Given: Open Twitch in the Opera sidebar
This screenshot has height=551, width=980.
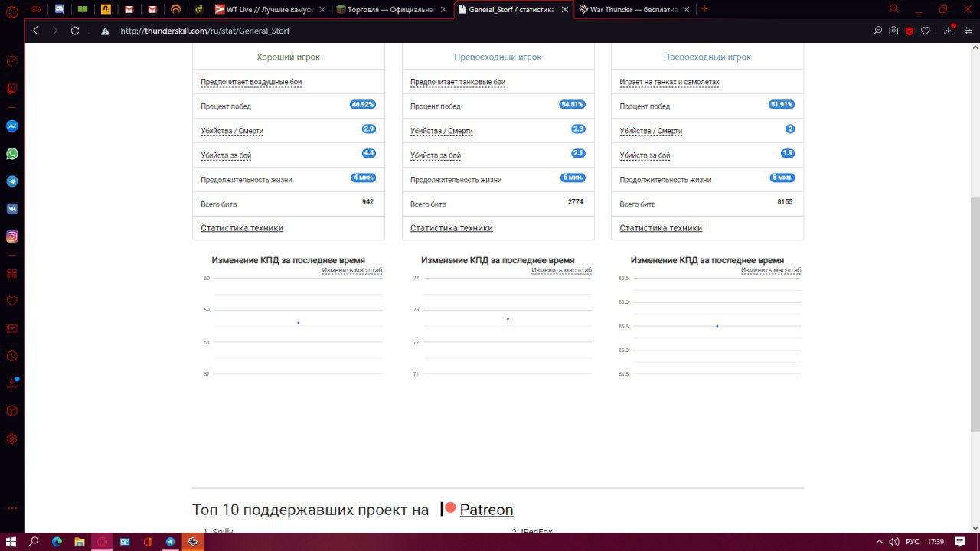Looking at the screenshot, I should point(12,89).
